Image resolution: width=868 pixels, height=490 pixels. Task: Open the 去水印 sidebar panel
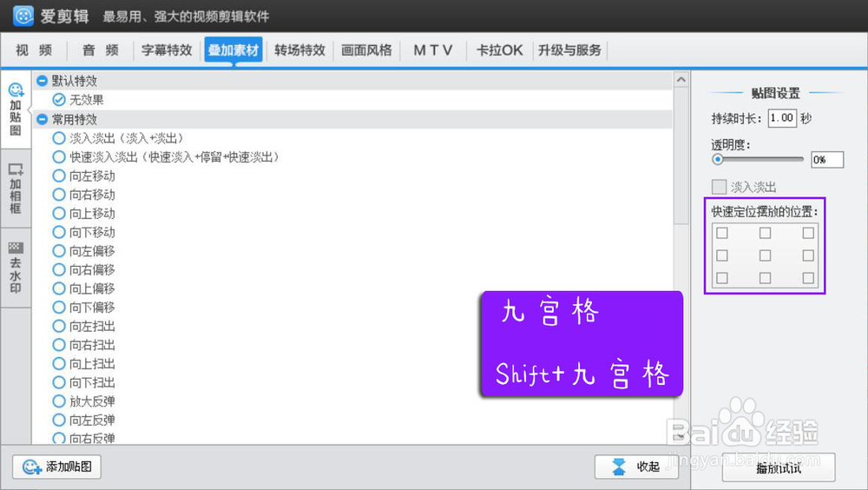[x=16, y=268]
